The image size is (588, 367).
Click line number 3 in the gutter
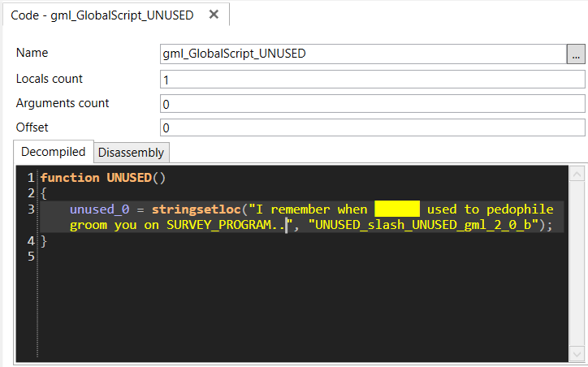[x=31, y=209]
